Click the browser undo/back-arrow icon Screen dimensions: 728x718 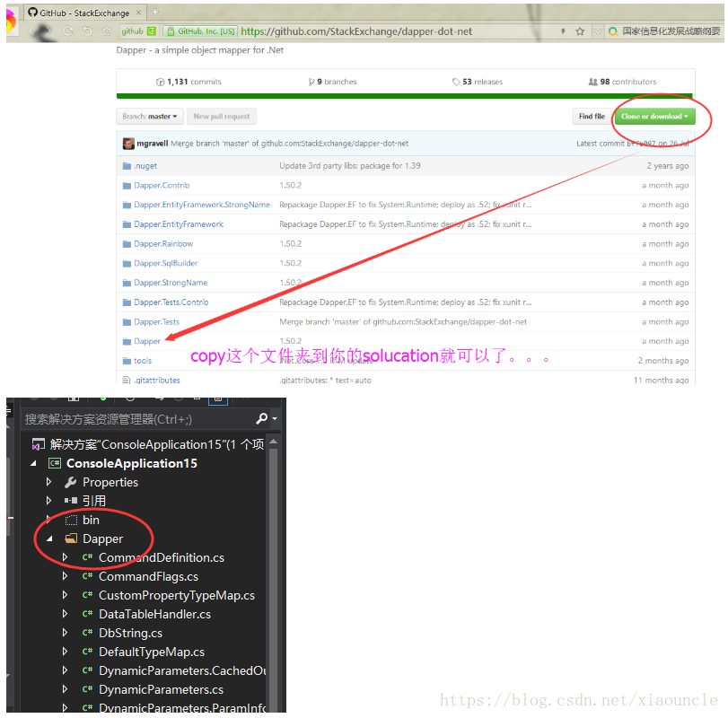(x=87, y=31)
